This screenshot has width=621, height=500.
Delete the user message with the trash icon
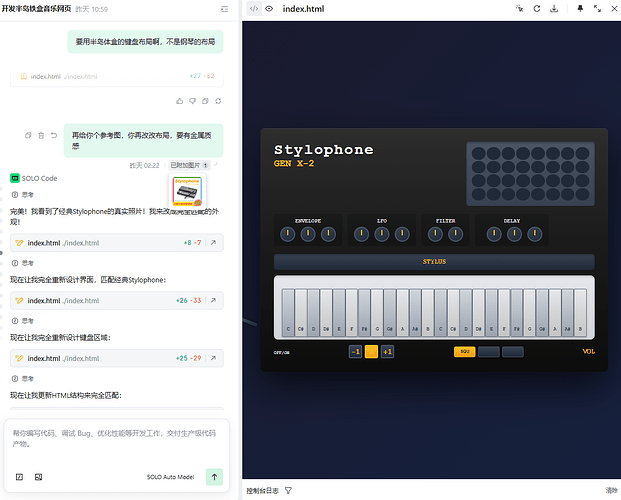click(41, 135)
